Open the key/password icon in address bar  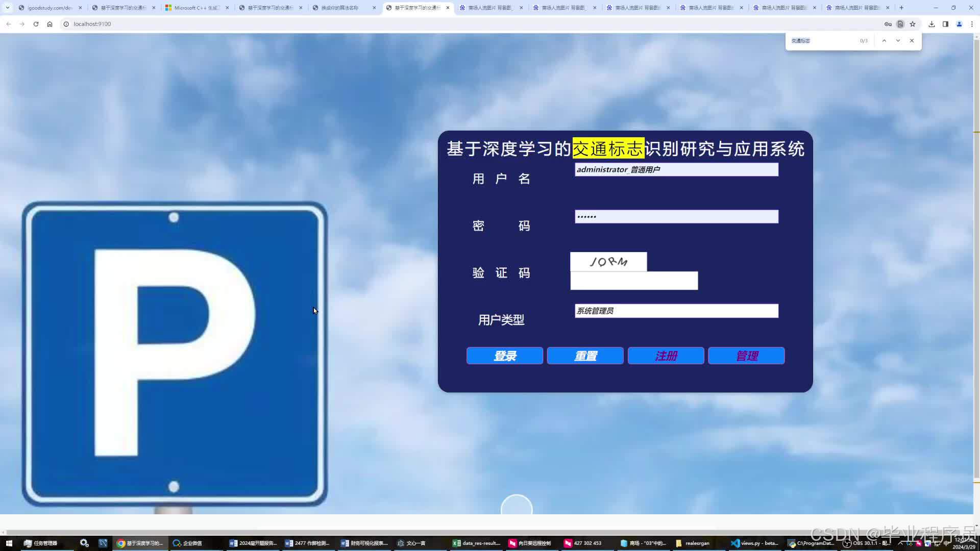click(x=888, y=24)
